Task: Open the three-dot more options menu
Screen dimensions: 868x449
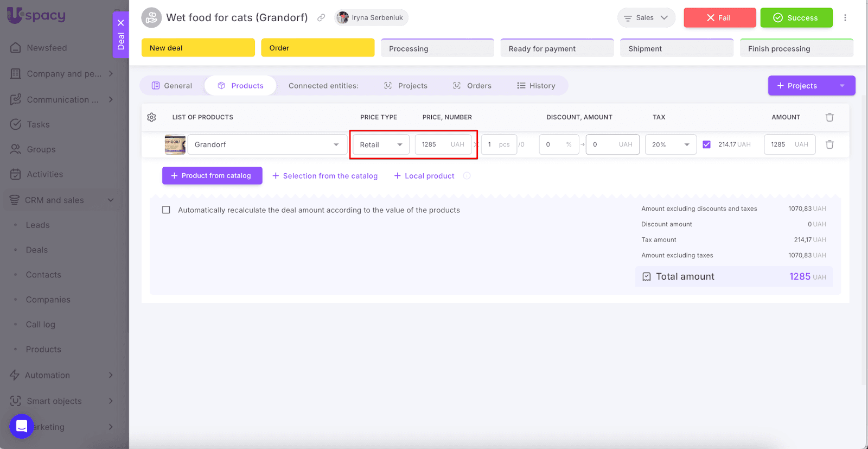Action: (845, 18)
